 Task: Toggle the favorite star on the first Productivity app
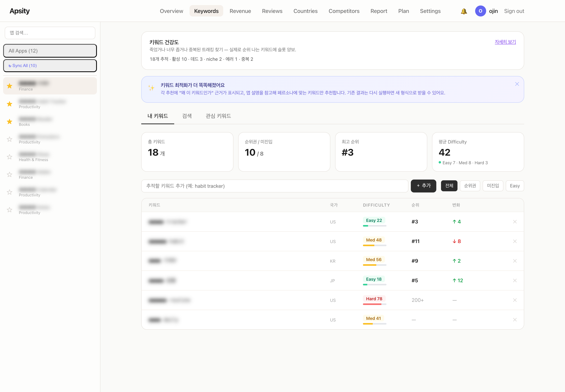tap(10, 104)
